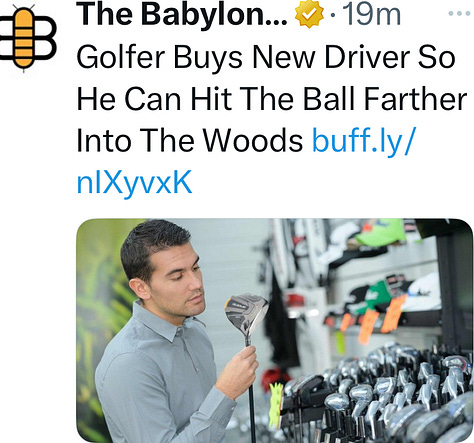This screenshot has width=474, height=443.
Task: Click the 'He Can Hit The Ball Farther' line
Action: pos(272,99)
